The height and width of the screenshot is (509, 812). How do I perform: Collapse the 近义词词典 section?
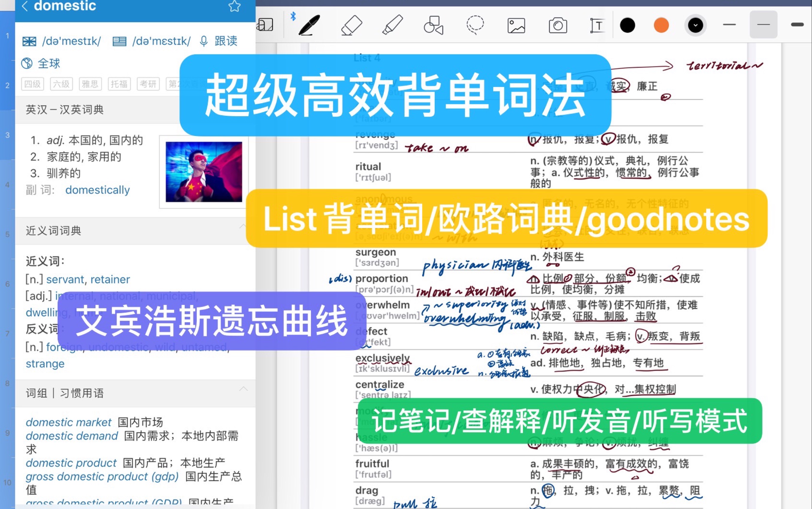pos(243,227)
